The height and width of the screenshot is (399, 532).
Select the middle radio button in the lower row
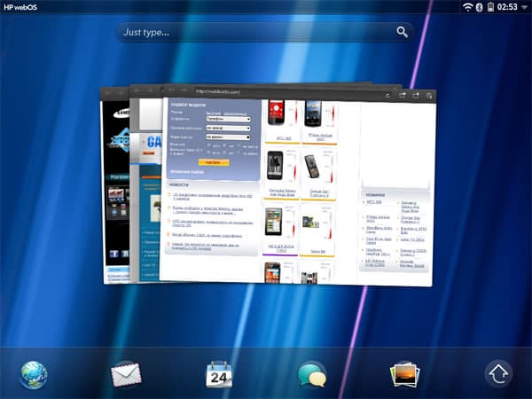[x=224, y=153]
